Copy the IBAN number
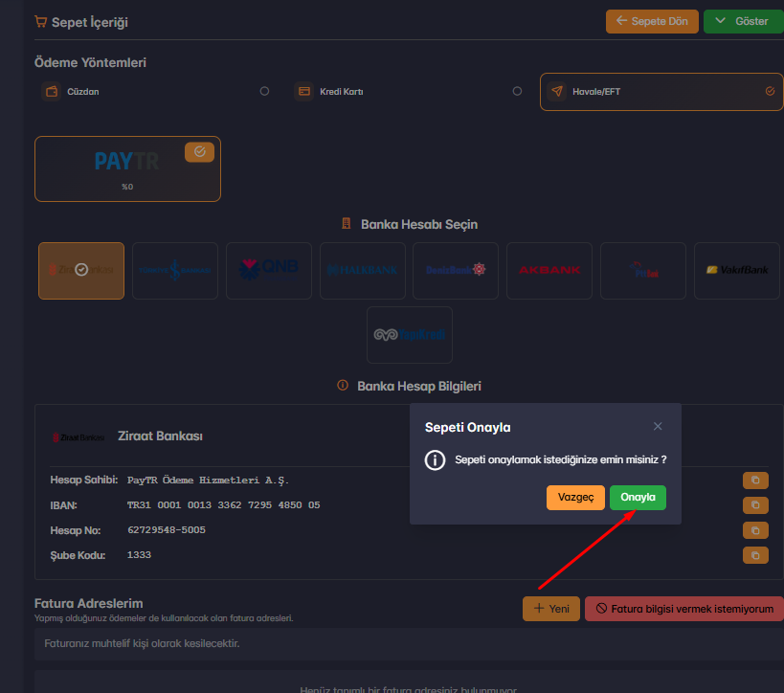The width and height of the screenshot is (784, 693). [x=755, y=505]
